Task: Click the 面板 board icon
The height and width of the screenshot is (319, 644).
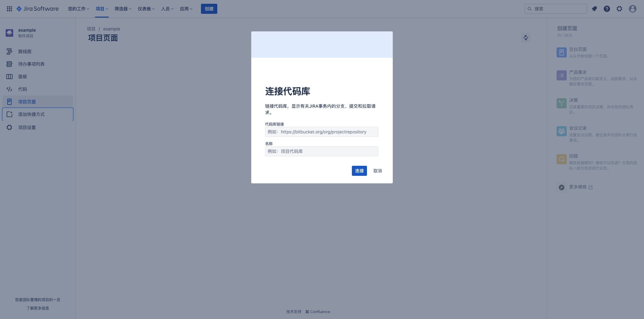Action: tap(9, 77)
